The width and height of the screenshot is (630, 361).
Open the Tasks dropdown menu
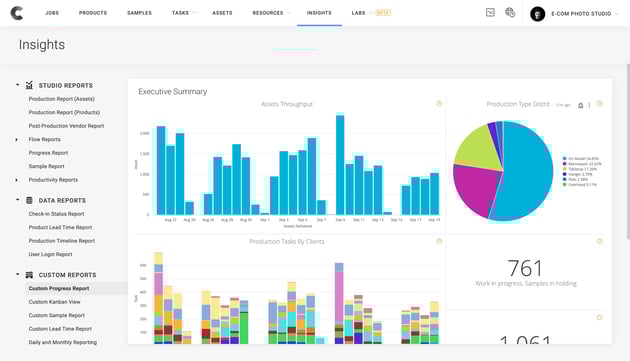(x=184, y=13)
